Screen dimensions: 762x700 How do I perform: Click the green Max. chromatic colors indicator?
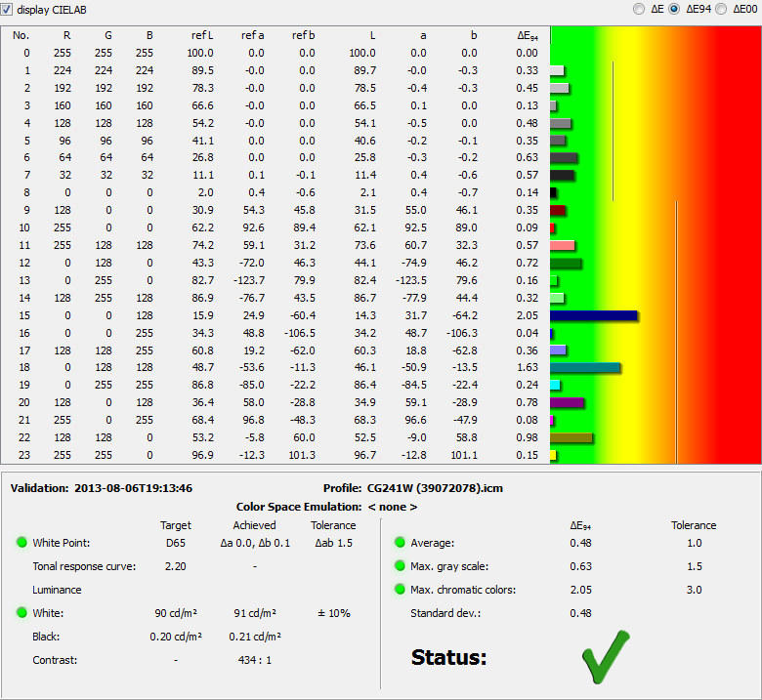tap(400, 590)
